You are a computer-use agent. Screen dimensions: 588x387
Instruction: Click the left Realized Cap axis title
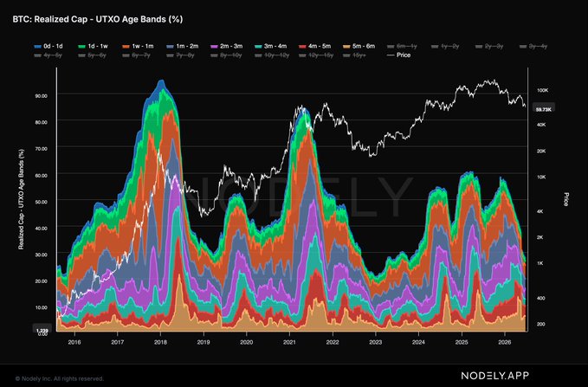click(x=22, y=199)
